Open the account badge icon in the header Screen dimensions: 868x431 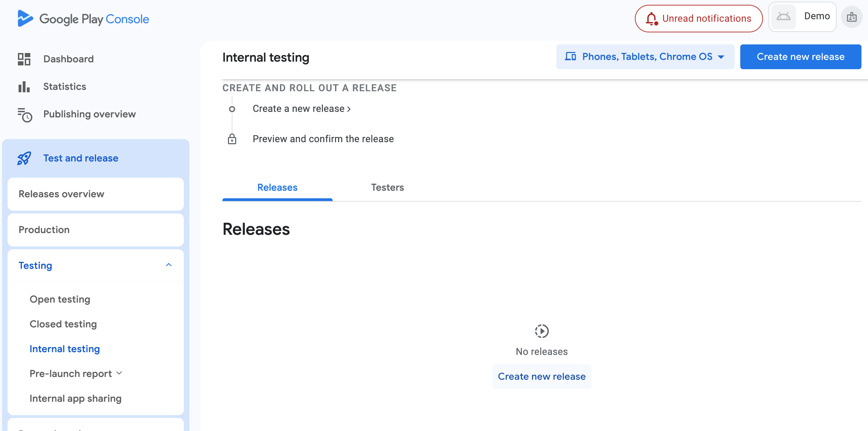pos(851,17)
